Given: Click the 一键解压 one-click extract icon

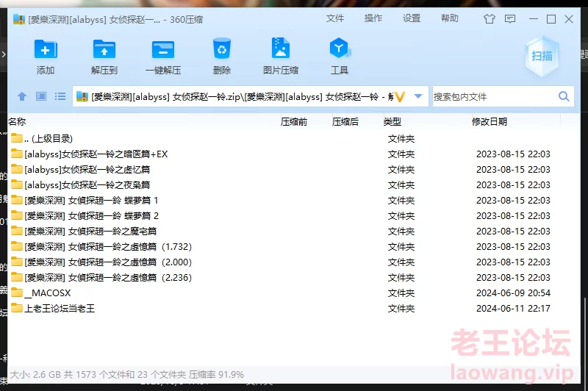Looking at the screenshot, I should pyautogui.click(x=163, y=50).
